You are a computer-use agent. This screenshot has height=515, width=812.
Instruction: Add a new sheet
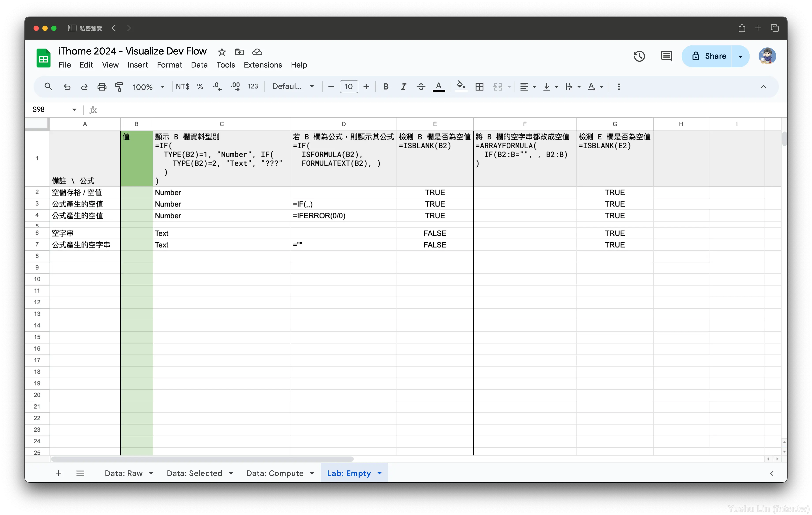(58, 473)
